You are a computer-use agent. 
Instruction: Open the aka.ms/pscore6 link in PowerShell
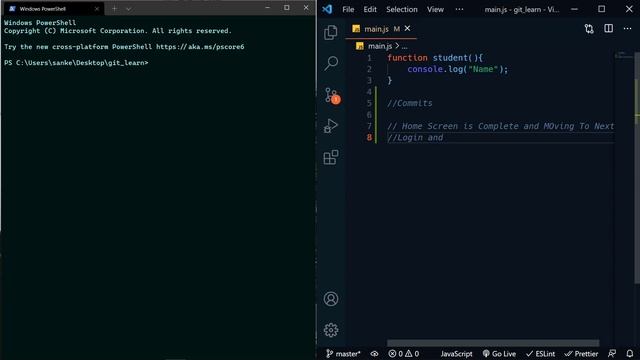(x=200, y=47)
